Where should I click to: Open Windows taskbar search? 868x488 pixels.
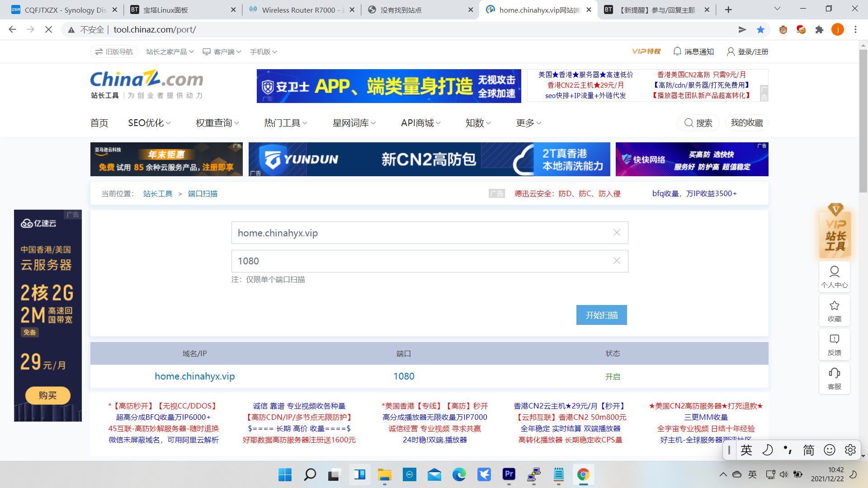[x=310, y=474]
